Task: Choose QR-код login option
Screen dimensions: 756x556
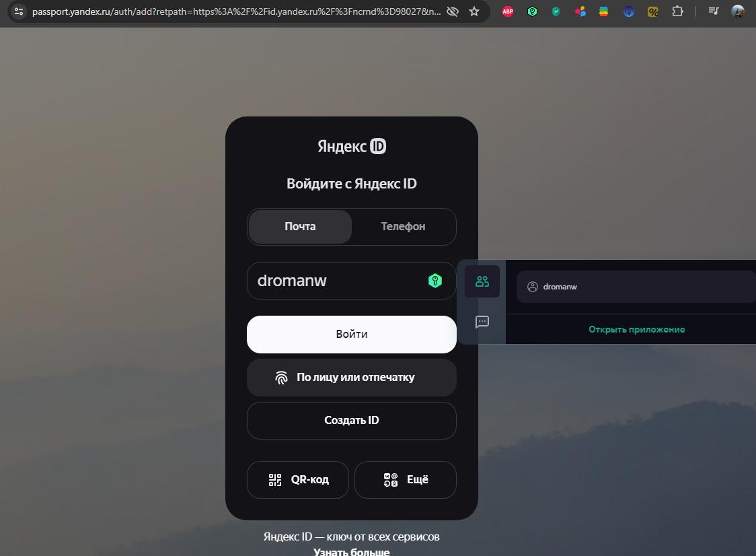Action: 298,480
